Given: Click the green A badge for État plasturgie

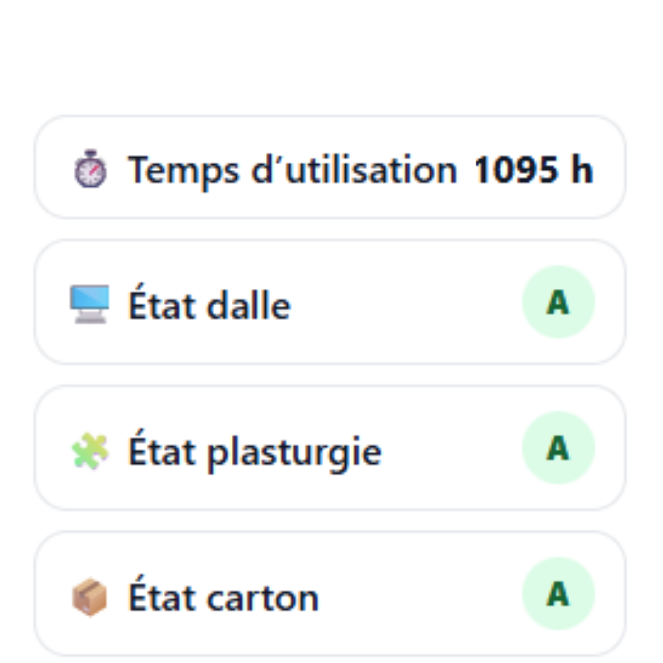Looking at the screenshot, I should (x=558, y=448).
